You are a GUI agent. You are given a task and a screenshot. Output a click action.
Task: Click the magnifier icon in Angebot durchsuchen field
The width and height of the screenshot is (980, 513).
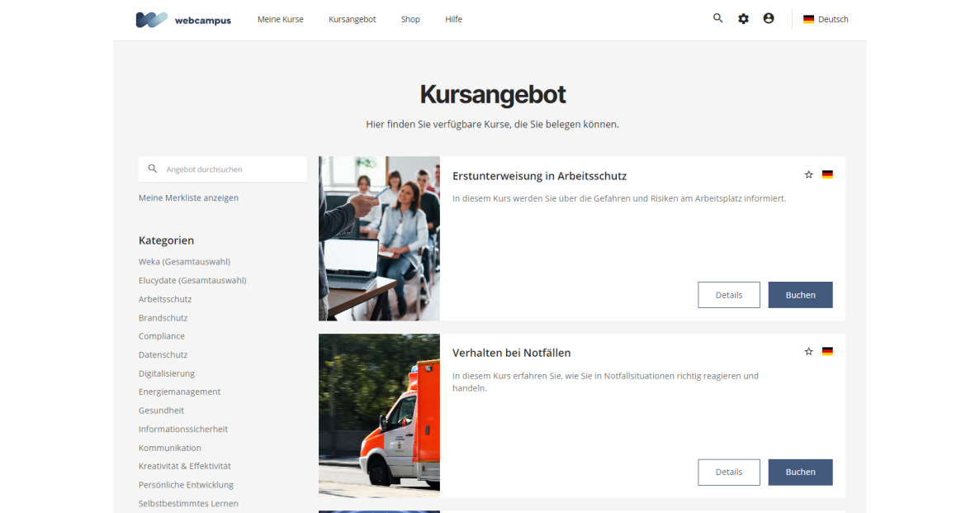(x=153, y=169)
